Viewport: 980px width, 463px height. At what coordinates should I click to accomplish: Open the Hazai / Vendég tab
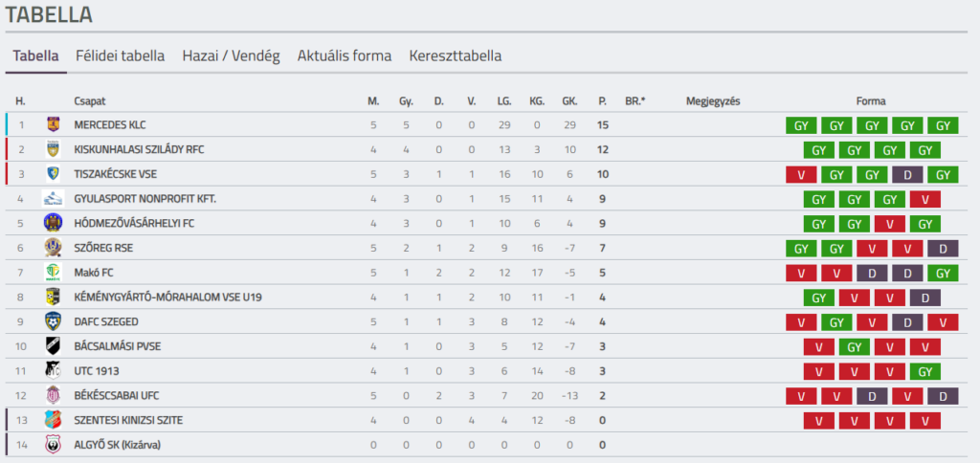point(231,55)
